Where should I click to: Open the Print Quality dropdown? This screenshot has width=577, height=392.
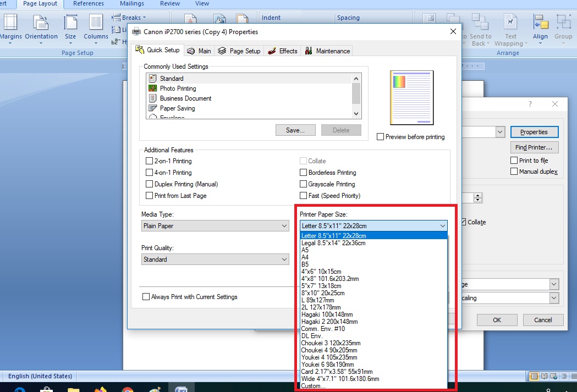click(215, 260)
